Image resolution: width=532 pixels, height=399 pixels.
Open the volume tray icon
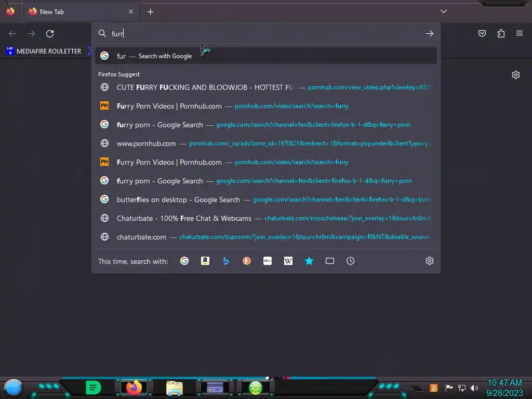coord(474,388)
